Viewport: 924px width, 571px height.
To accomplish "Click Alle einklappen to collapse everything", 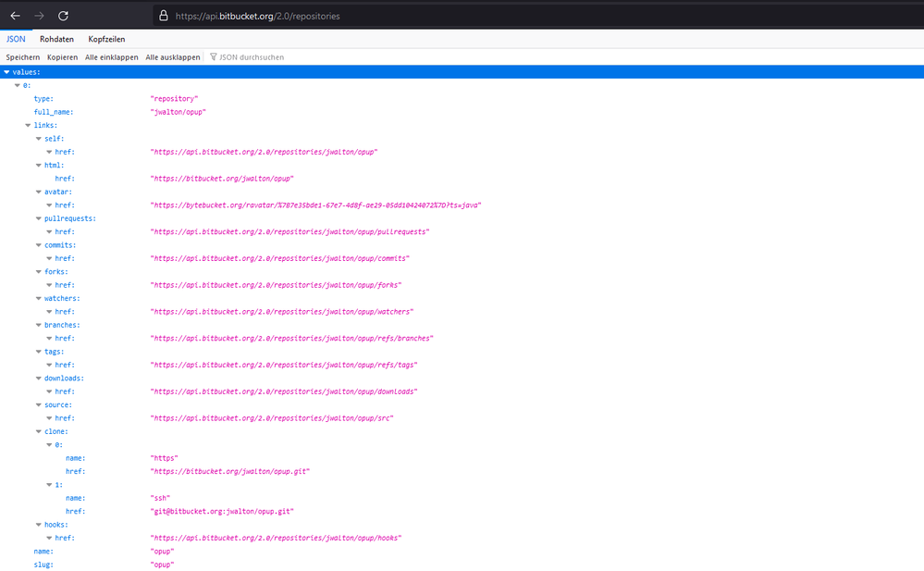I will (x=111, y=57).
